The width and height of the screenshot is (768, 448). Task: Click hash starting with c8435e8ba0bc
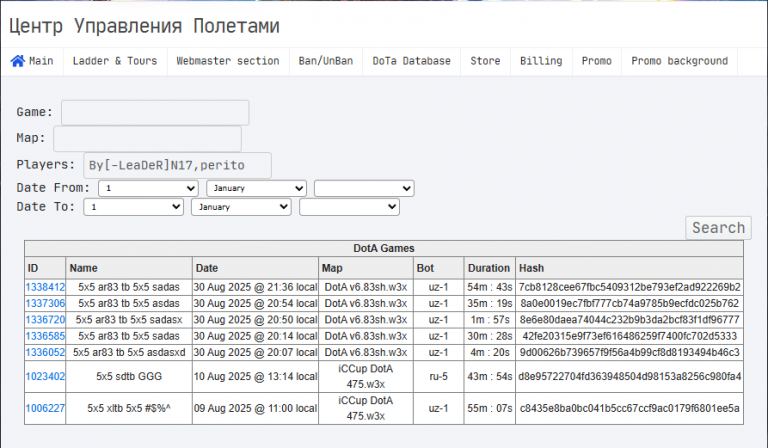629,408
